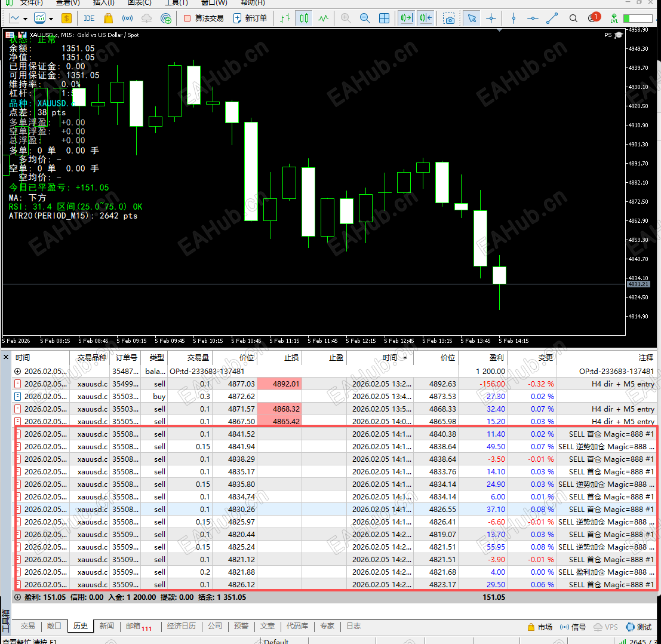Viewport: 661px width, 644px height.
Task: Select the row with profit 37.10
Action: point(335,510)
